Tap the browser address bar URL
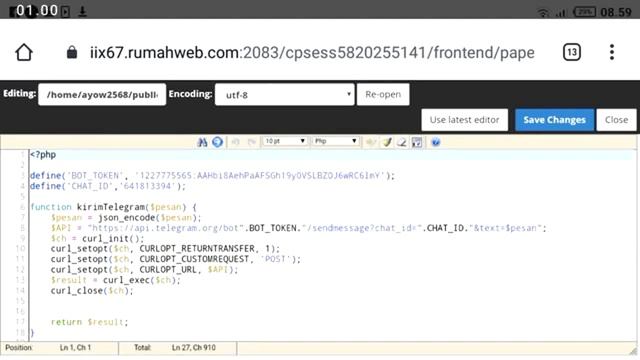 click(x=312, y=53)
